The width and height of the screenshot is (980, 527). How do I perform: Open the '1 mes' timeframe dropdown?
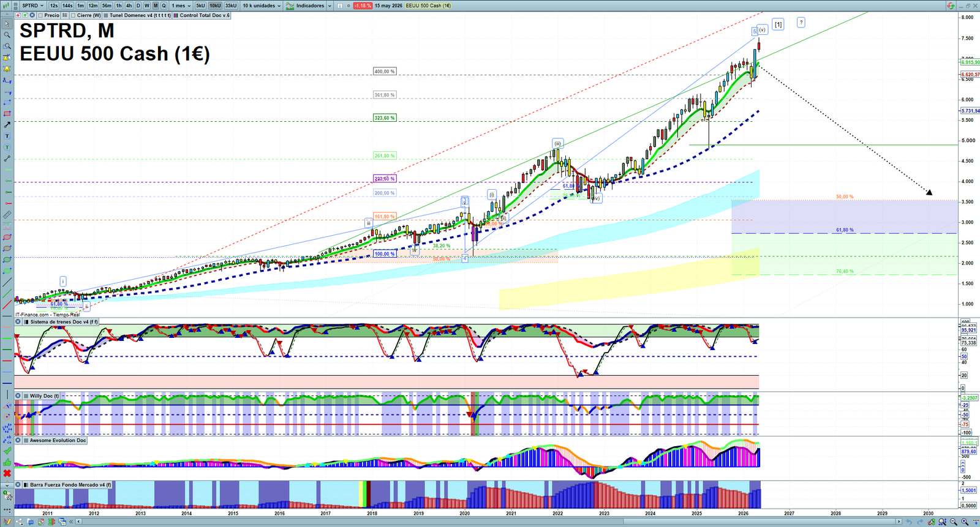click(x=181, y=6)
